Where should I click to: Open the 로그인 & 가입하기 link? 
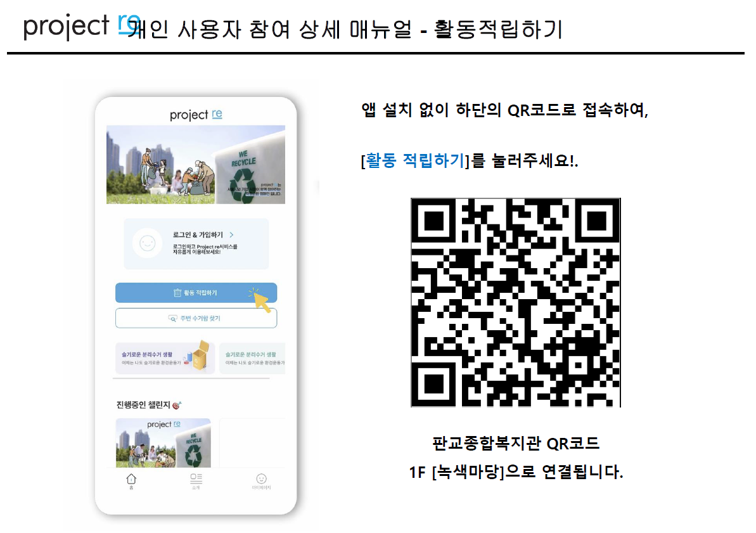198,235
